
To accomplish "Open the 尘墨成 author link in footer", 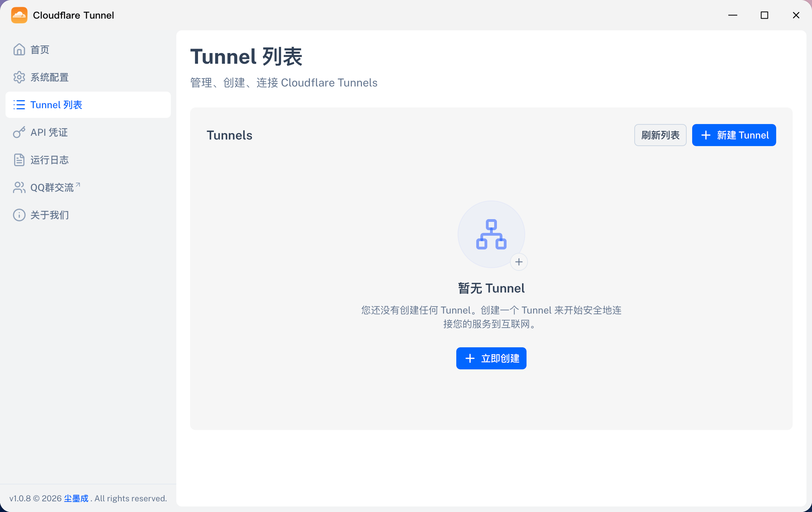I will click(x=76, y=499).
